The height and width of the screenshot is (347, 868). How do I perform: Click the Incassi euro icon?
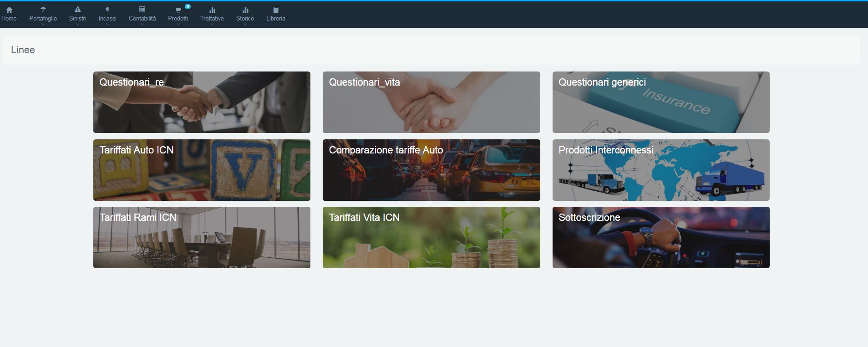[107, 9]
